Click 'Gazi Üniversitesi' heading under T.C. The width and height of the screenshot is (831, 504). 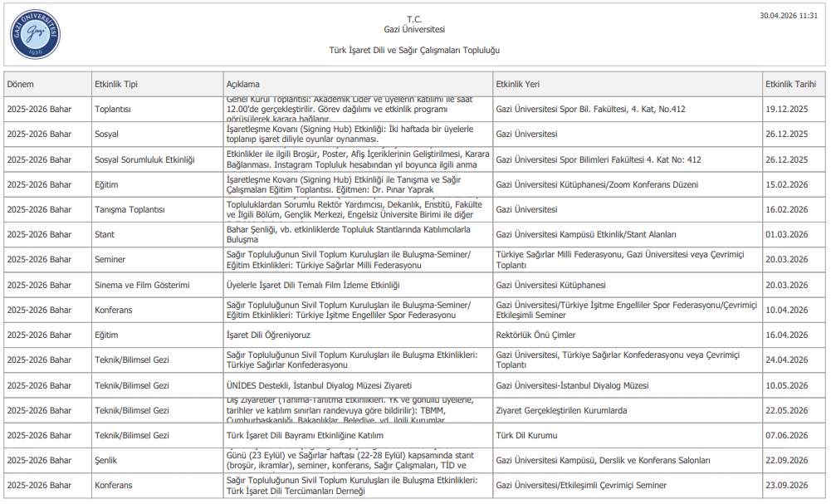point(414,30)
